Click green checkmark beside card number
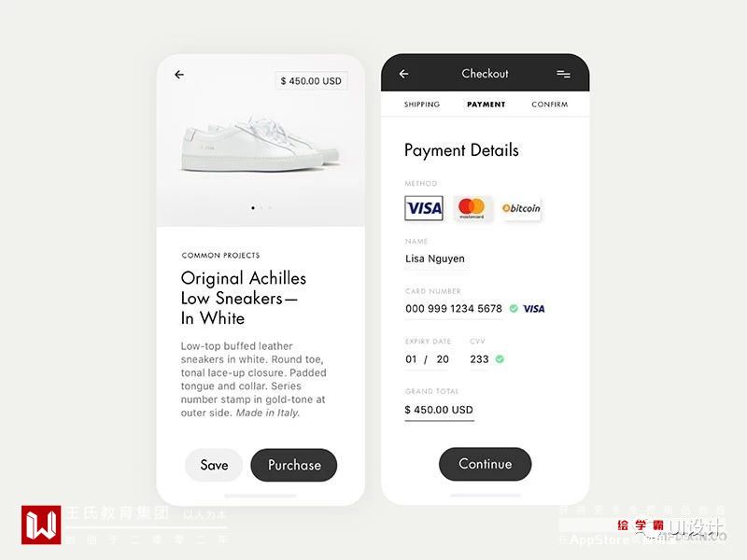Screen dimensions: 747x560 coord(514,309)
